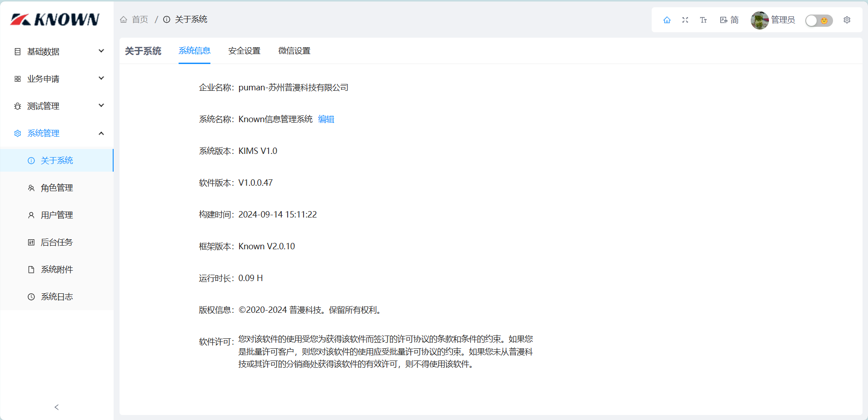Open the font size icon
The image size is (868, 420).
[703, 20]
